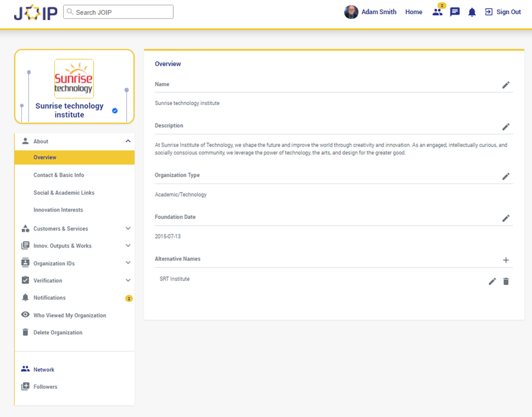This screenshot has width=532, height=417.
Task: Delete SRT Institute using the trash icon
Action: tap(505, 282)
